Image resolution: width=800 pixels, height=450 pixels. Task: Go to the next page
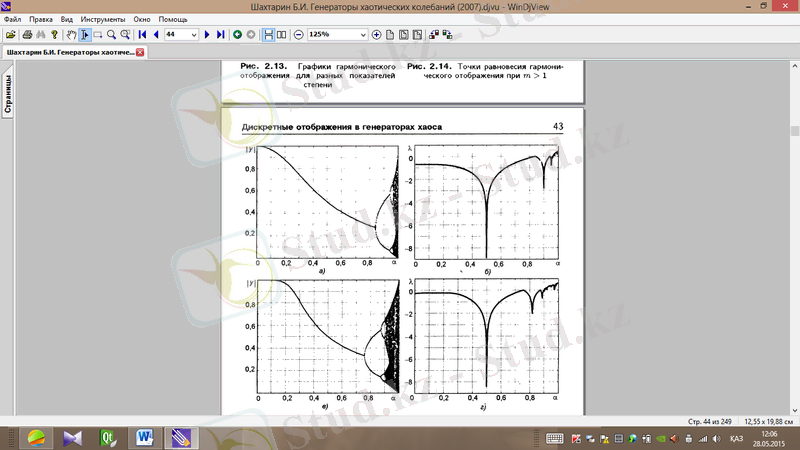point(207,34)
